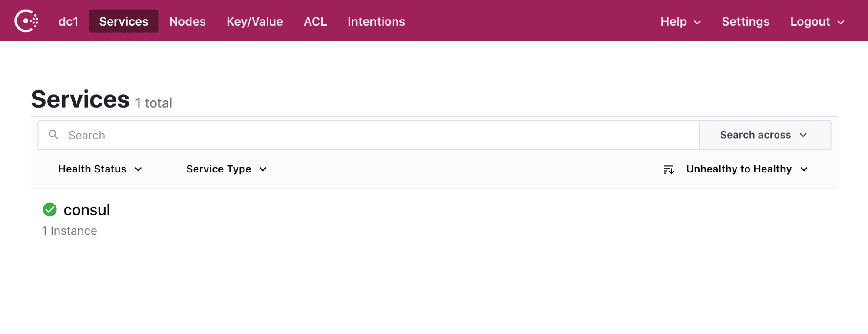Viewport: 868px width, 334px height.
Task: Open the consul service
Action: (87, 210)
